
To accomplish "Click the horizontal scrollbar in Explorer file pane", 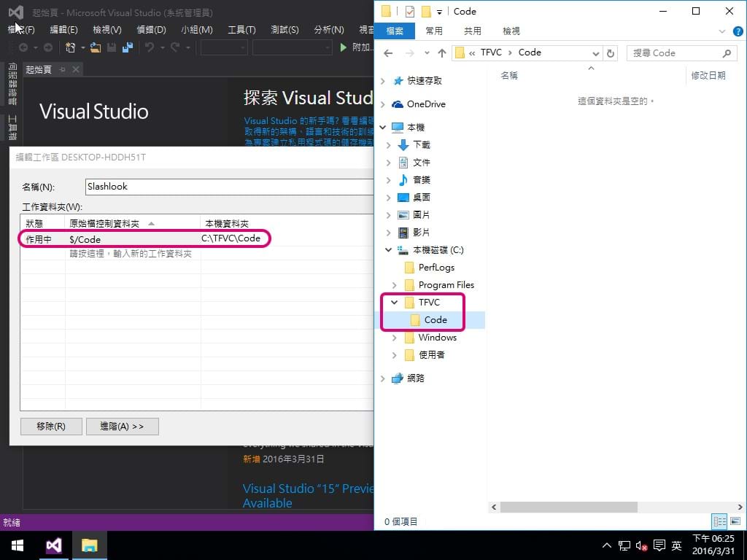I will [569, 507].
